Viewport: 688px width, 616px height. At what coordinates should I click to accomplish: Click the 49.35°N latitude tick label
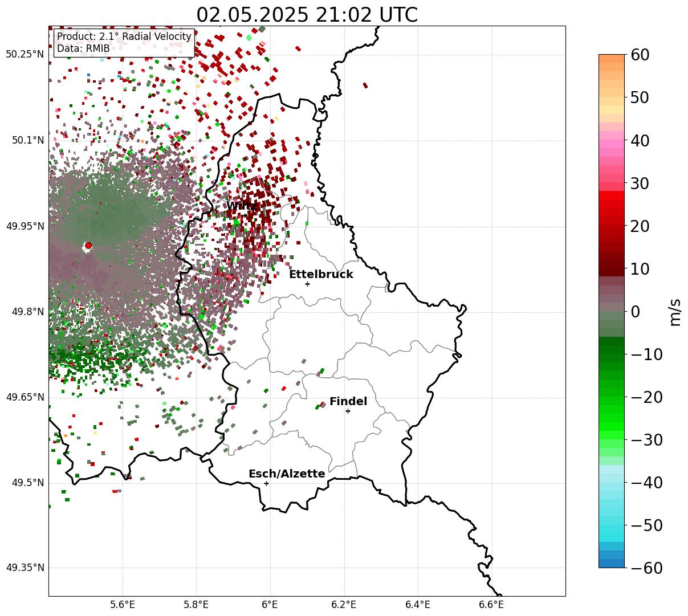coord(25,568)
